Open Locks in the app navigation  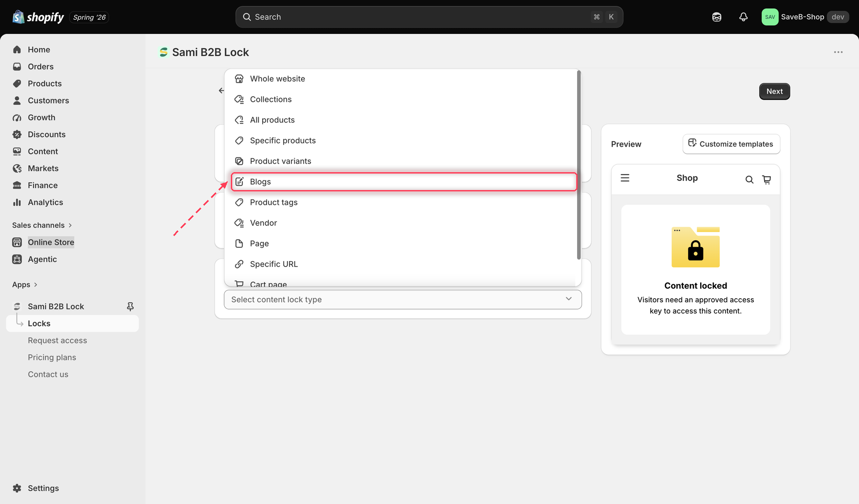coord(72,323)
